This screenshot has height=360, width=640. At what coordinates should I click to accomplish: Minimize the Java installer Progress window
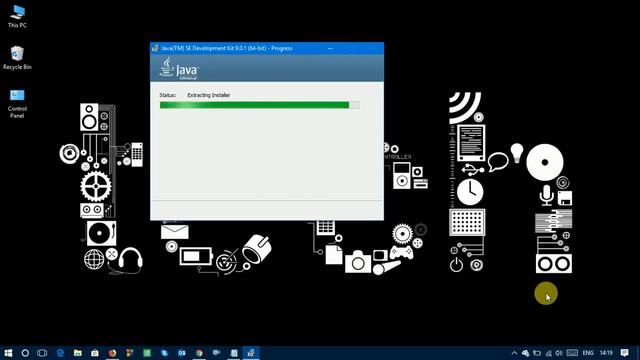point(330,48)
